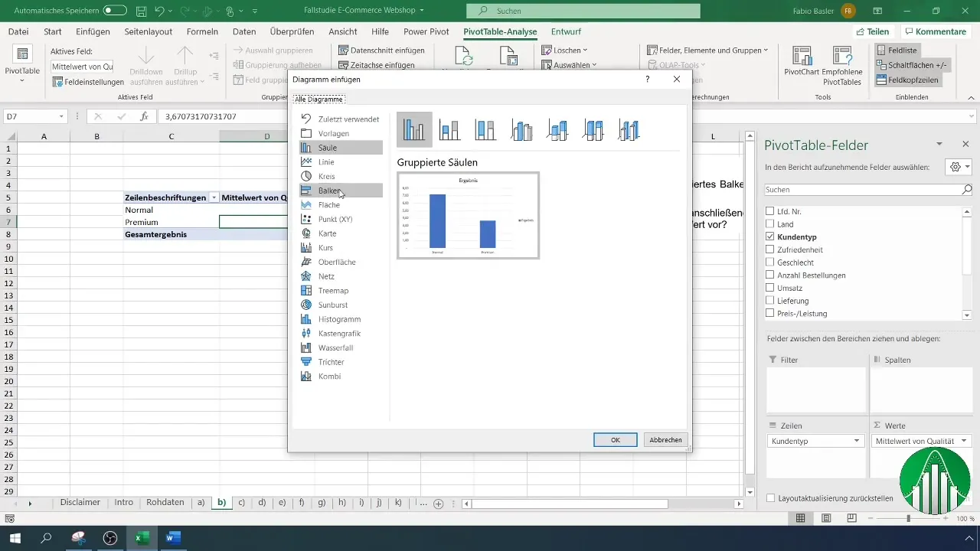Select the Netz chart category
Image resolution: width=980 pixels, height=551 pixels.
click(341, 276)
